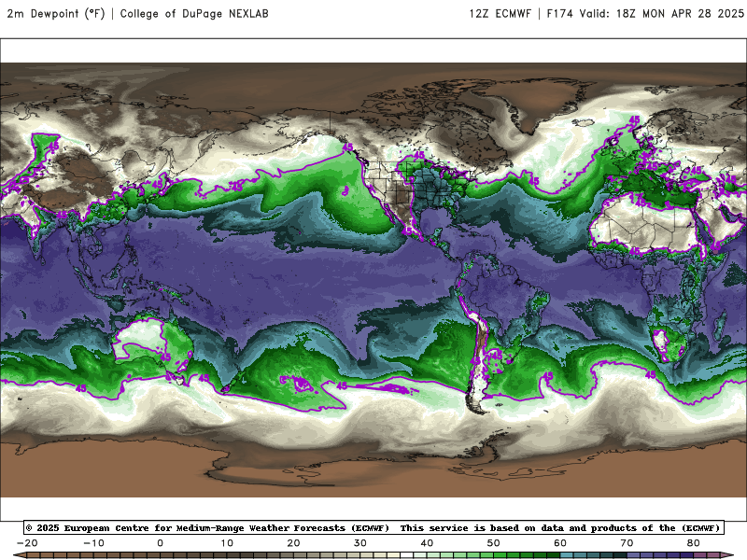The image size is (747, 560).
Task: Click the '0' color scale label
Action: pos(160,543)
